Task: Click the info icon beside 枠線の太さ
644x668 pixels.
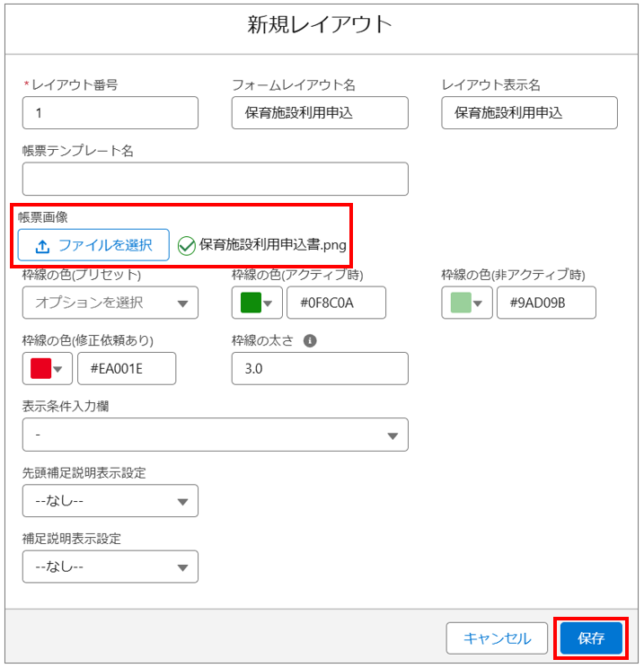Action: click(310, 340)
